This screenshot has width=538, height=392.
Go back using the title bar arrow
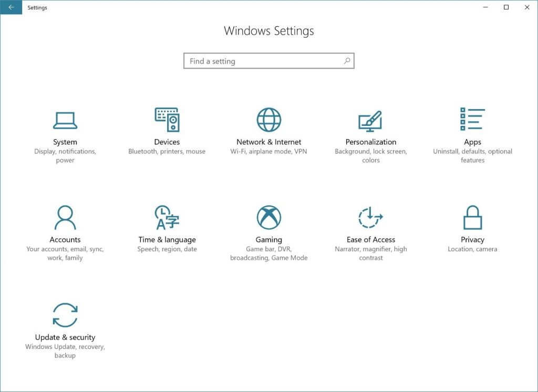(11, 7)
